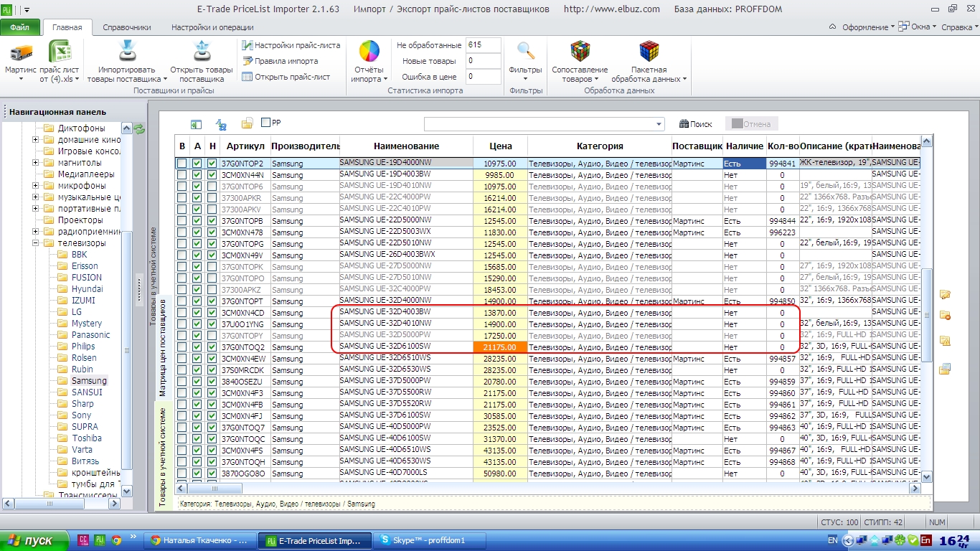980x551 pixels.
Task: Toggle column А checkbox for 3CM0XN4CD row
Action: [197, 313]
